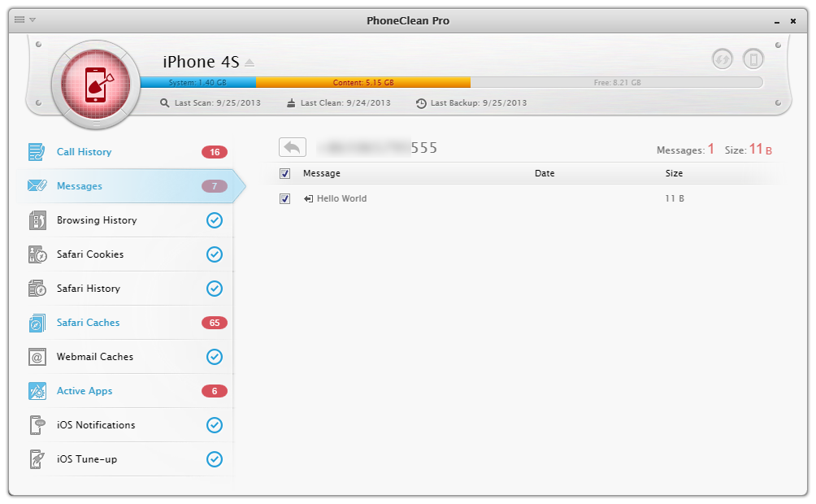Screen dimensions: 816x504
Task: Select Active Apps in the sidebar
Action: (x=85, y=391)
